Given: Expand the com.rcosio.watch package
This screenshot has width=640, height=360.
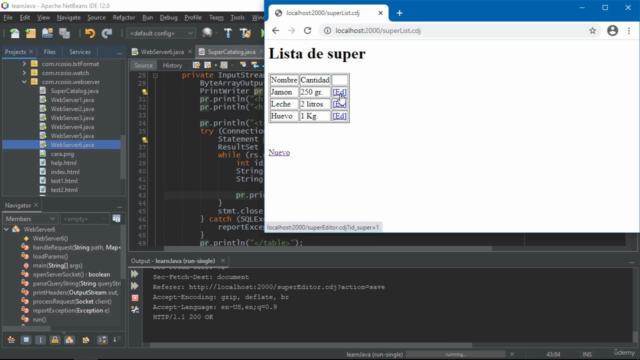Looking at the screenshot, I should [24, 73].
